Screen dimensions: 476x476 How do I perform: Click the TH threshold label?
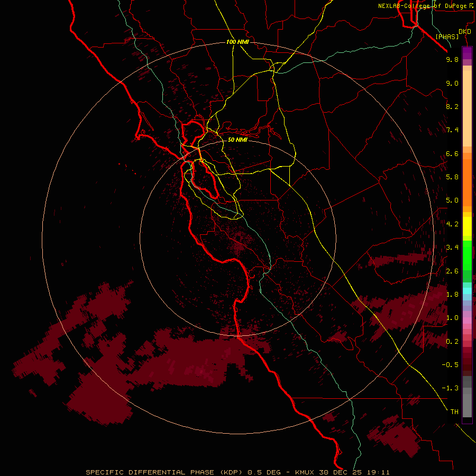[x=454, y=412]
